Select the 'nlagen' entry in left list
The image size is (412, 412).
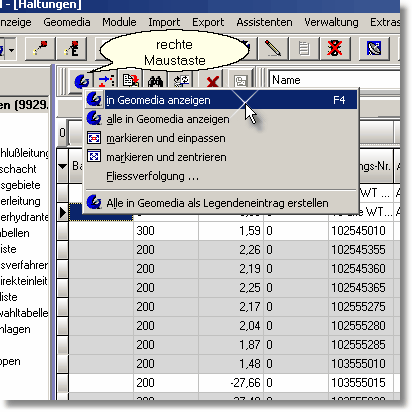click(x=15, y=329)
